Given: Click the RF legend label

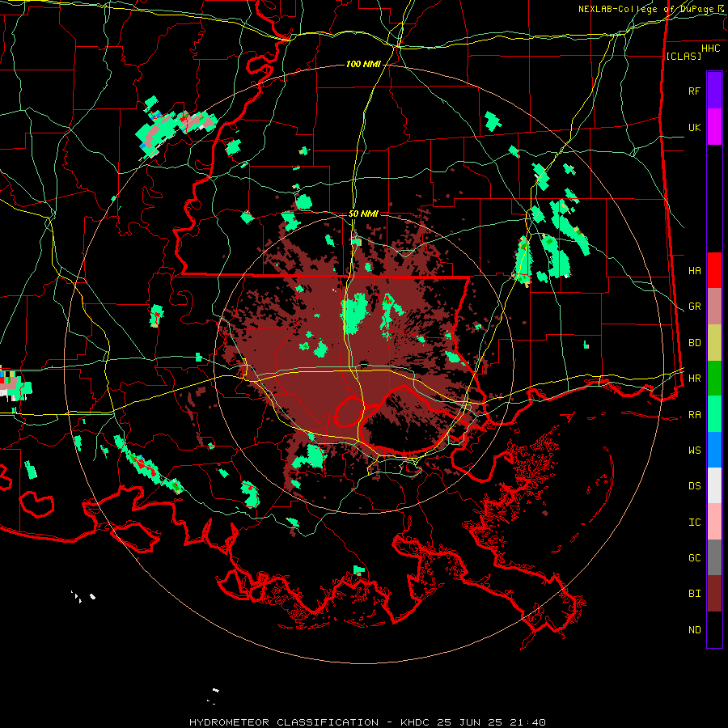Looking at the screenshot, I should 694,91.
